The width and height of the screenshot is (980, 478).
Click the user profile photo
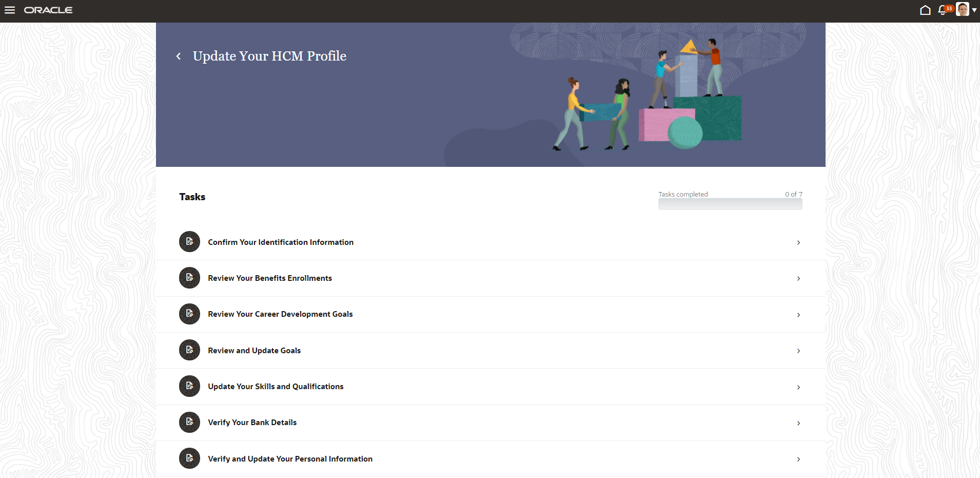pyautogui.click(x=963, y=10)
